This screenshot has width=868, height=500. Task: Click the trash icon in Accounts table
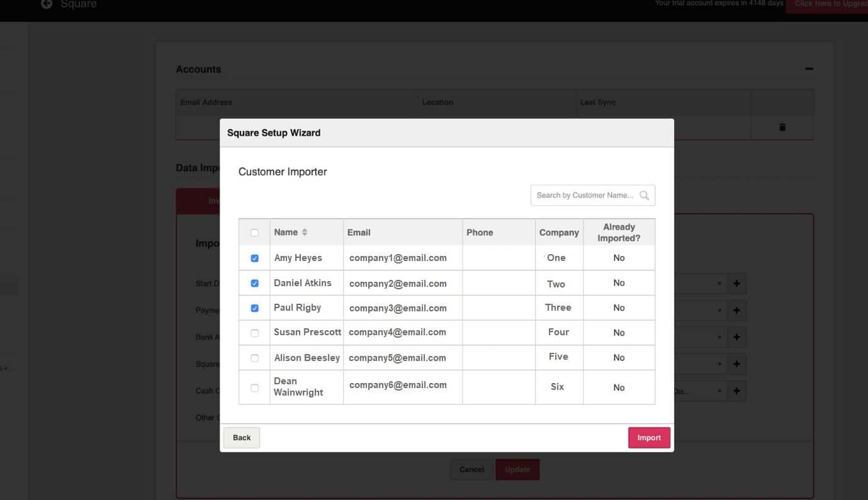782,127
